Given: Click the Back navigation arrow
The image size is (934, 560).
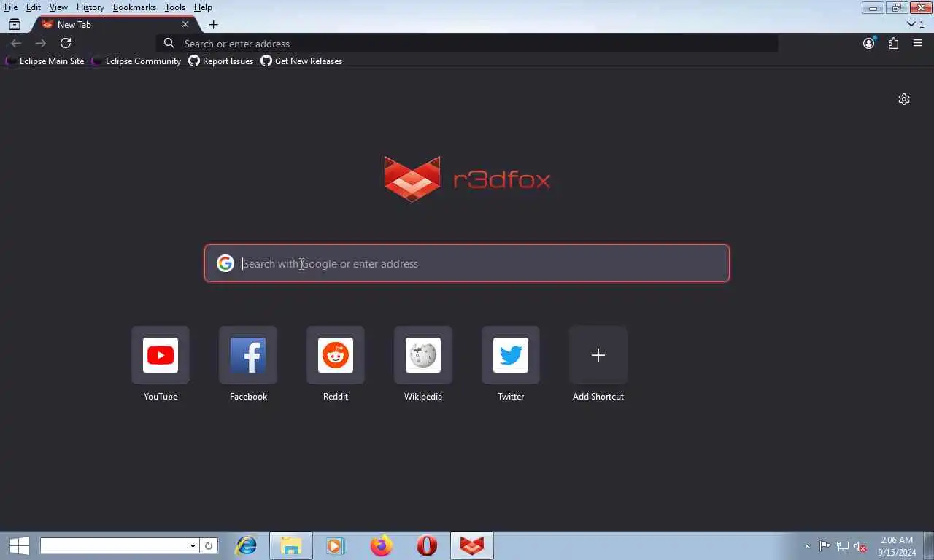Looking at the screenshot, I should click(16, 43).
